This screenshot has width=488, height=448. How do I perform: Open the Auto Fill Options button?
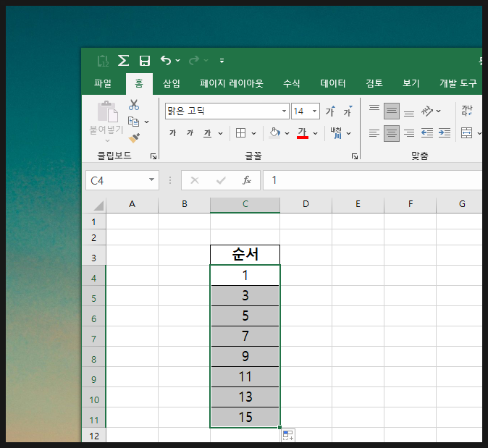click(x=288, y=435)
